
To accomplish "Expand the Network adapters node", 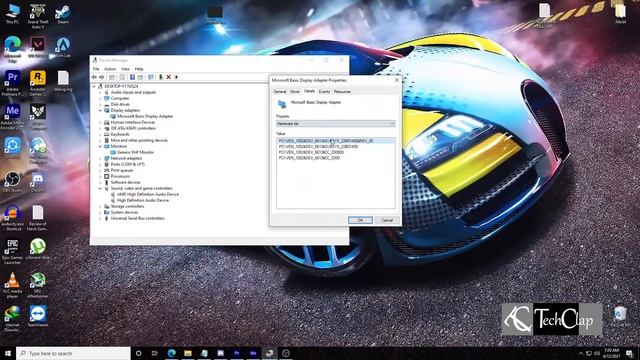I will click(x=100, y=158).
